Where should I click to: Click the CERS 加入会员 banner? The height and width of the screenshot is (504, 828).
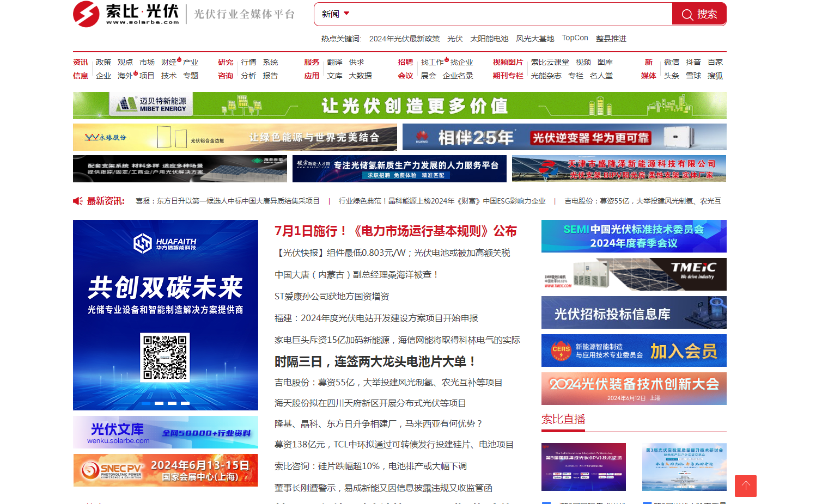(x=634, y=351)
